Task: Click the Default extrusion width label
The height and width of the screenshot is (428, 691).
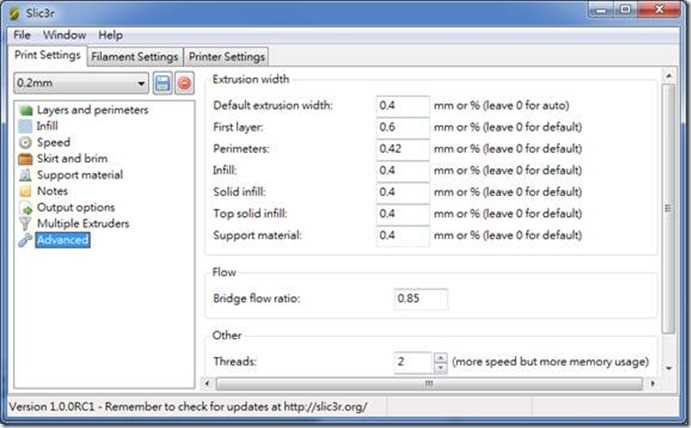Action: pyautogui.click(x=273, y=106)
